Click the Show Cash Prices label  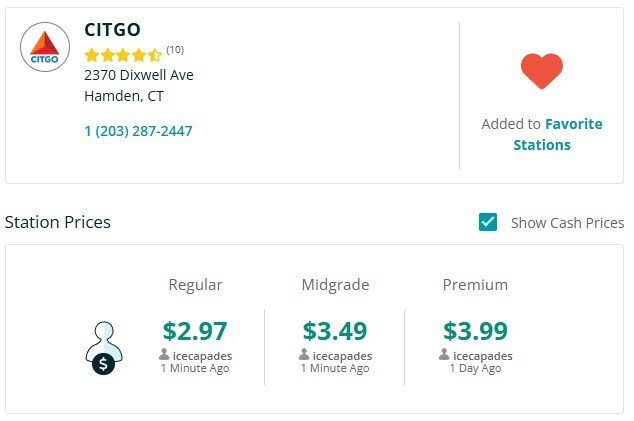pyautogui.click(x=567, y=223)
